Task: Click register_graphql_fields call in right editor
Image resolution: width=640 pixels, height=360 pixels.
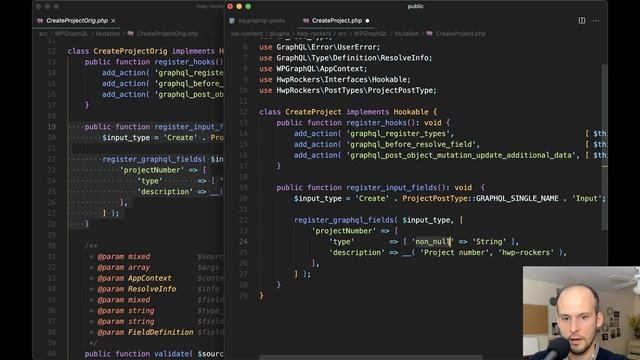Action: click(344, 220)
